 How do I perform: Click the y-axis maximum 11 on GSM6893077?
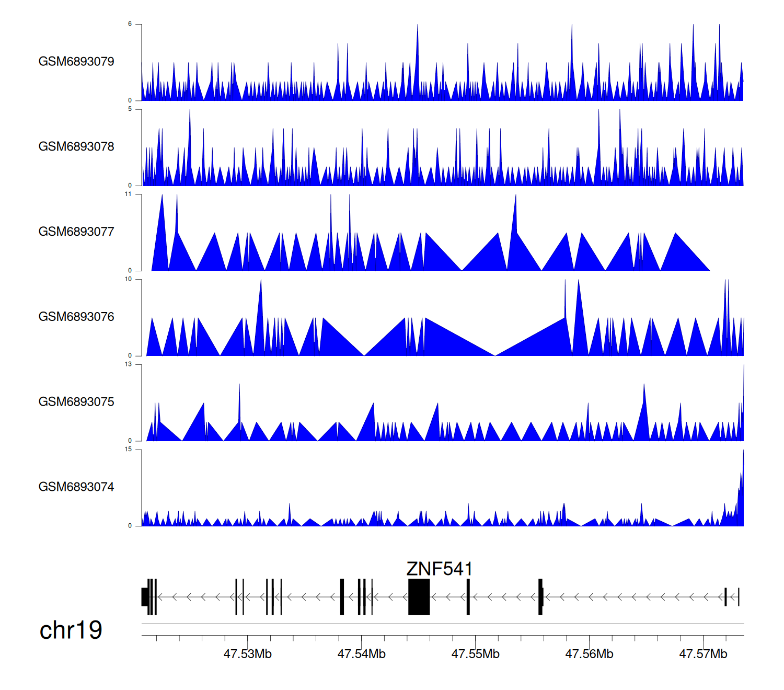point(129,194)
